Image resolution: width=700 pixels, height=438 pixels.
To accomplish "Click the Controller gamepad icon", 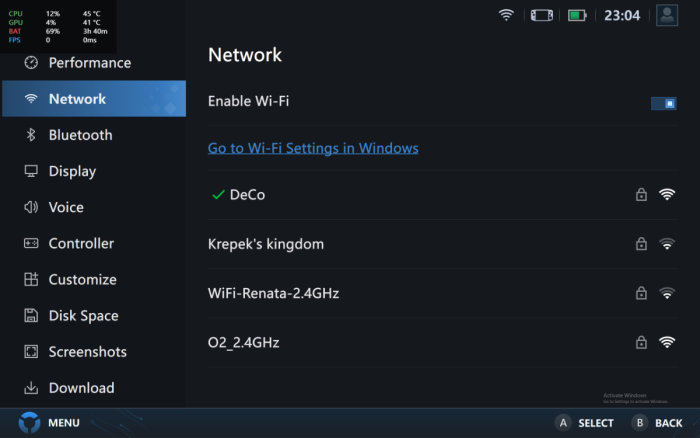I will pyautogui.click(x=31, y=243).
